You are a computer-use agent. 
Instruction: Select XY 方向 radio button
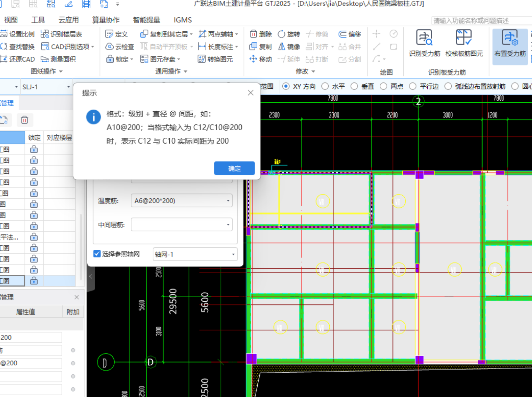tap(286, 86)
